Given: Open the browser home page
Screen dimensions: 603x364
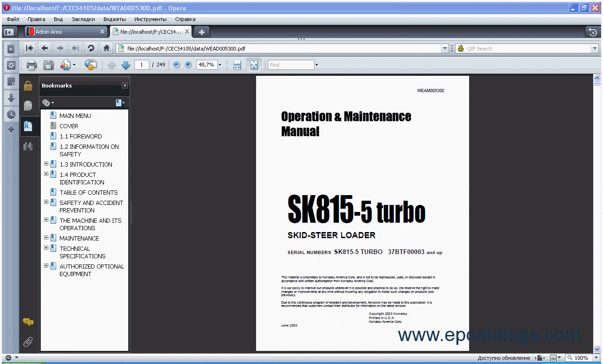Looking at the screenshot, I should 107,48.
